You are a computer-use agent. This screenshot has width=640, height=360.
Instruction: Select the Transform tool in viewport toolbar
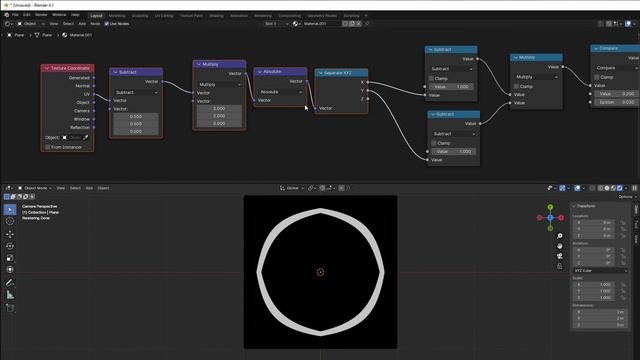10,270
